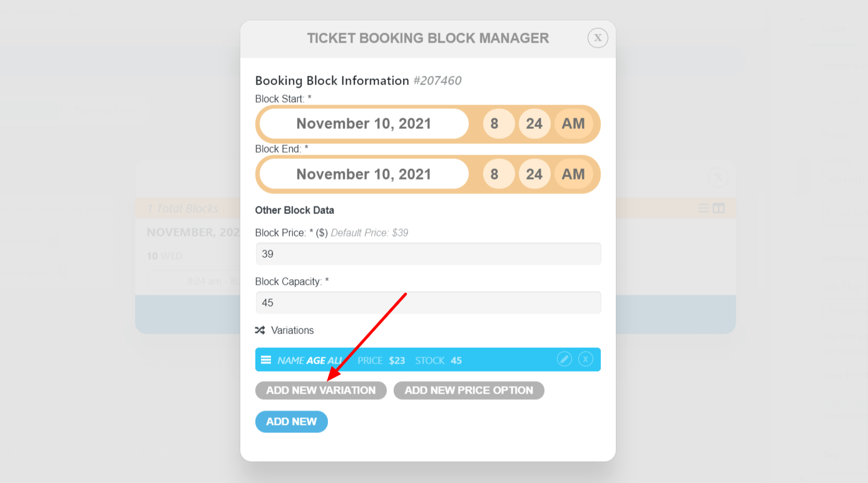Focus the Block Price input field
This screenshot has width=868, height=483.
(x=428, y=254)
